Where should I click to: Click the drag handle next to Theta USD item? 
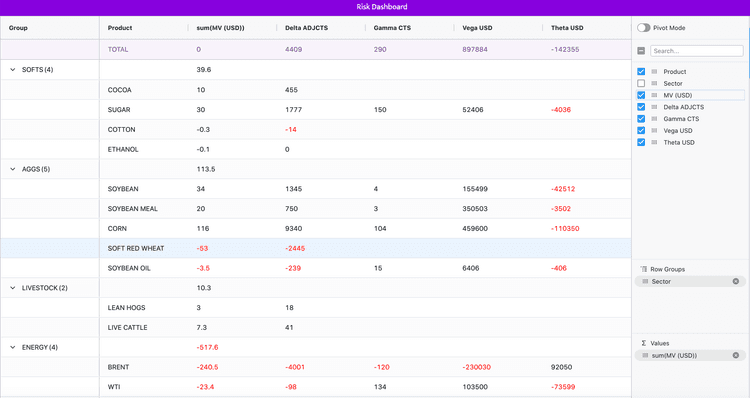point(654,142)
